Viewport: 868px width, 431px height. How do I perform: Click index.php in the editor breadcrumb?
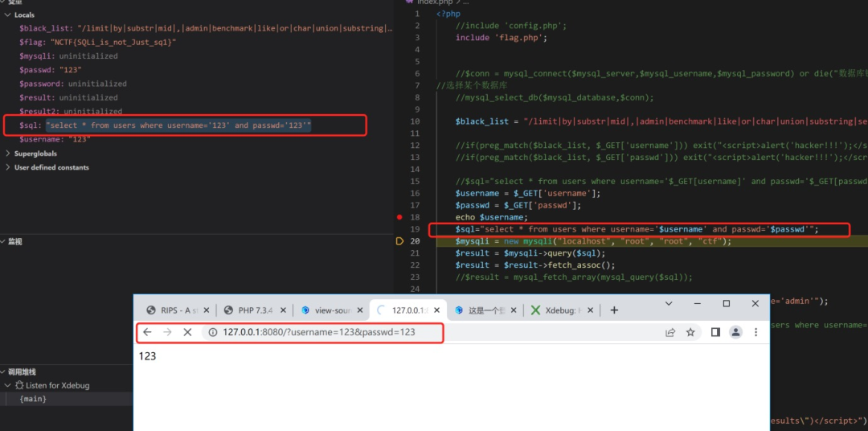point(435,2)
